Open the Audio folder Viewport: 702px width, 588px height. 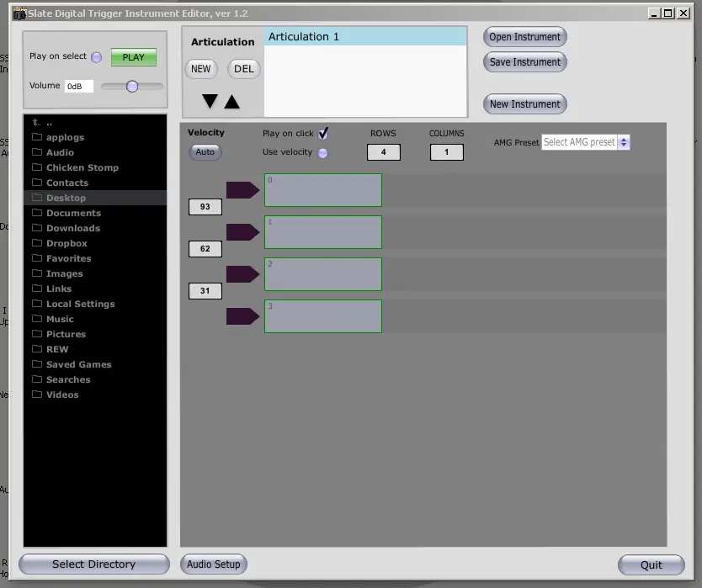[x=95, y=152]
